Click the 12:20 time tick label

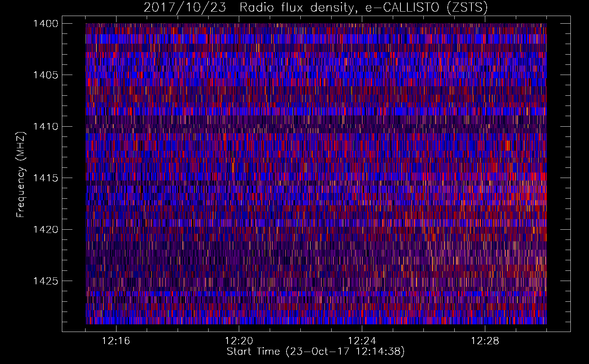tap(239, 341)
